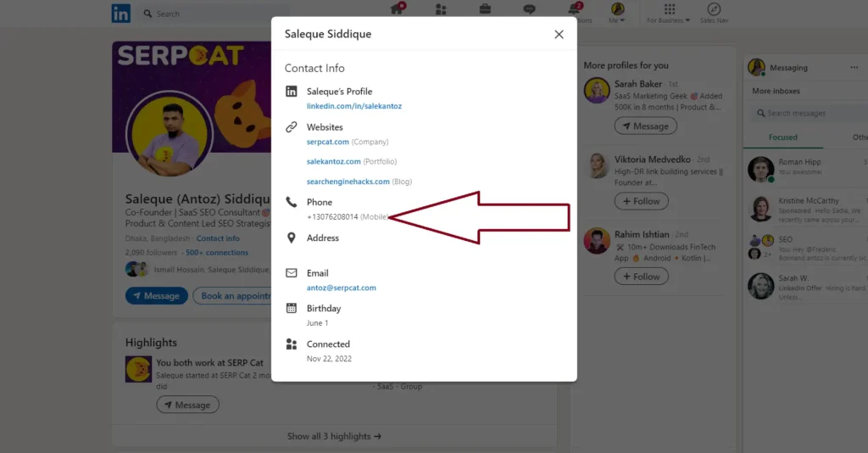Open the salekantoz.com portfolio link
868x453 pixels.
point(334,162)
